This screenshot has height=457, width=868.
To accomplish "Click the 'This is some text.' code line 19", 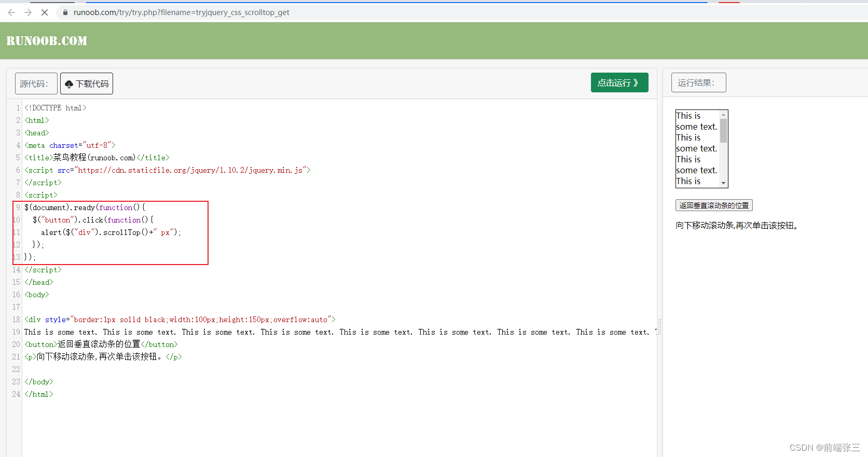I will pyautogui.click(x=340, y=332).
